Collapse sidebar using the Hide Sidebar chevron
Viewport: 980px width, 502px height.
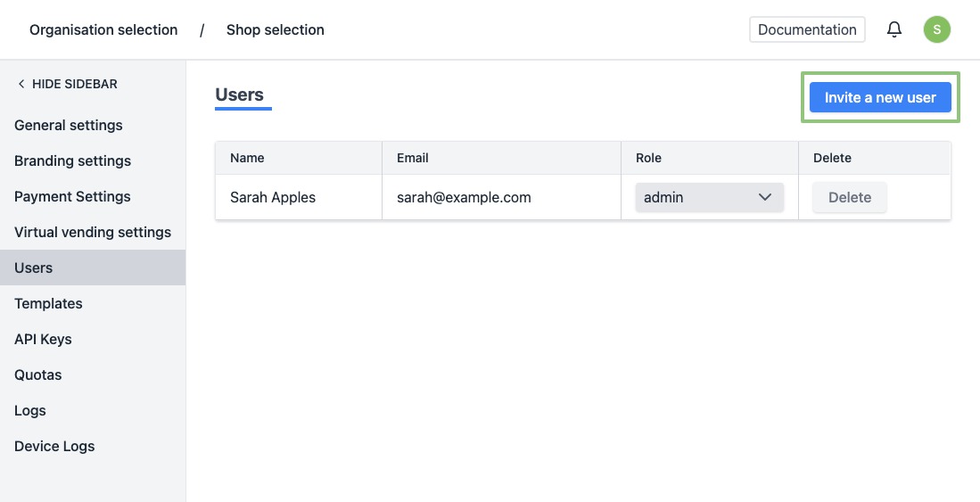point(21,84)
